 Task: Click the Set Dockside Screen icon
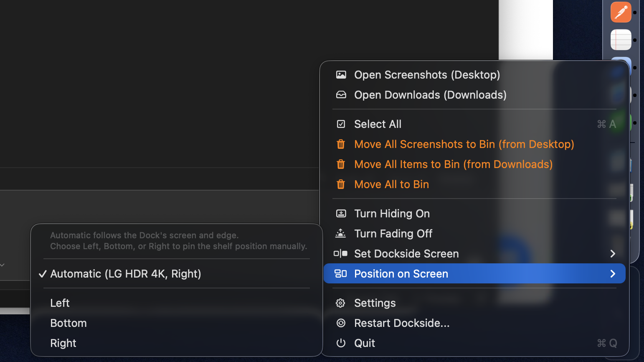pyautogui.click(x=341, y=253)
